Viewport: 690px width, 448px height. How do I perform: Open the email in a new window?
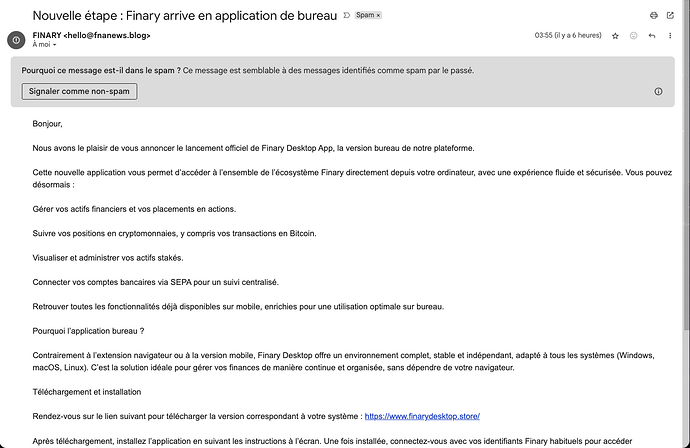coord(670,15)
